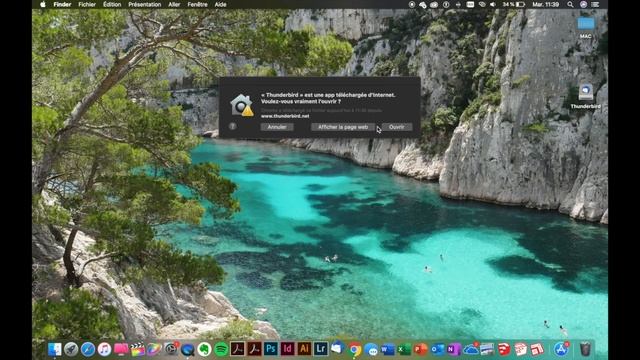Open the pink CleanMyMac icon in Dock
Image resolution: width=640 pixels, height=360 pixels.
point(121,349)
